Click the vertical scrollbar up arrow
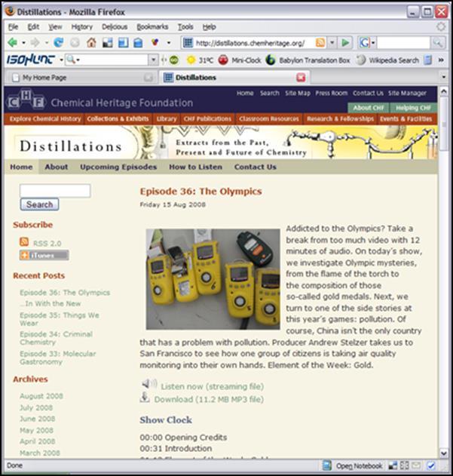Viewport: 453px width, 476px height. [444, 91]
